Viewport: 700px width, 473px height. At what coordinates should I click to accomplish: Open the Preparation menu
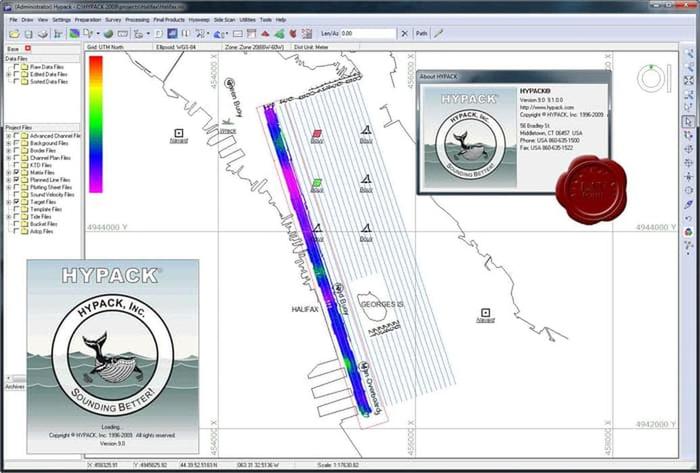[x=89, y=19]
